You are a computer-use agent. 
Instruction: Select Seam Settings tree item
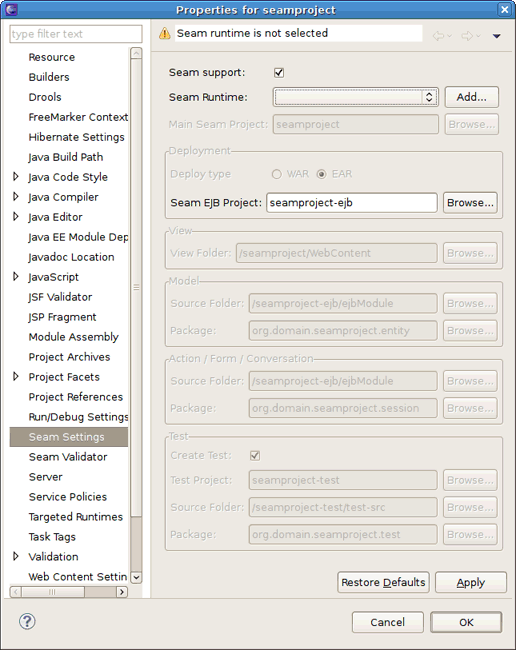point(69,437)
